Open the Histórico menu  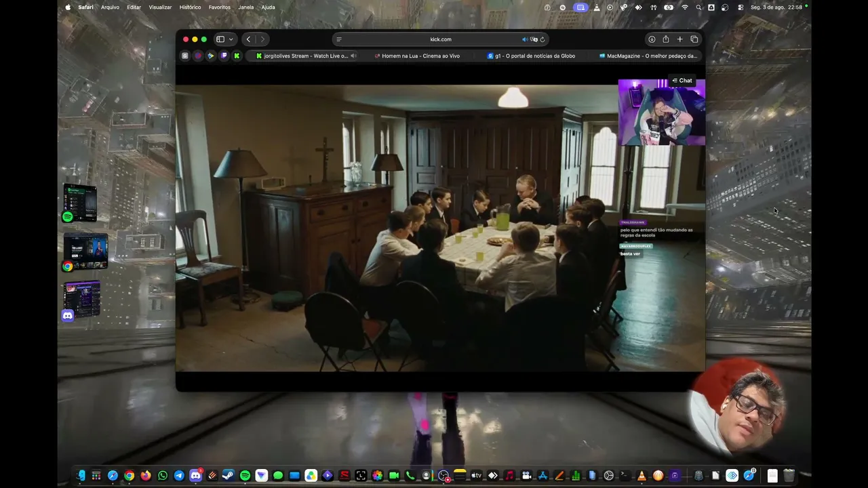190,7
